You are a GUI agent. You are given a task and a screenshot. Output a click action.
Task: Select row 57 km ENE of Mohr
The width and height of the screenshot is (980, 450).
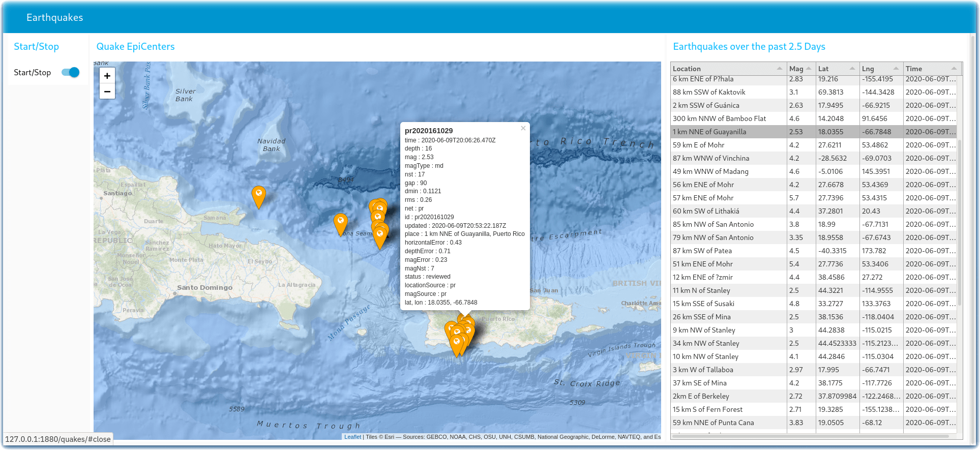point(814,198)
